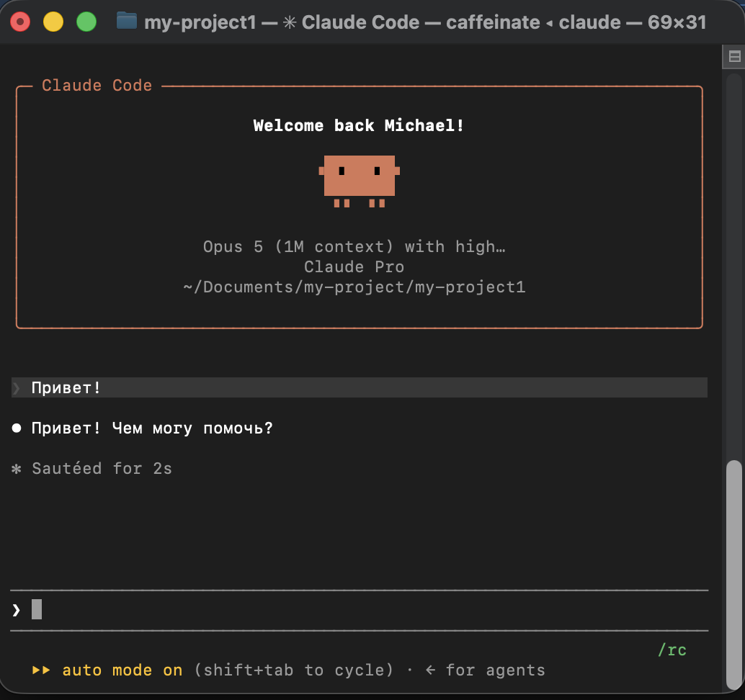Image resolution: width=745 pixels, height=700 pixels.
Task: Click the red close window button
Action: coord(20,22)
